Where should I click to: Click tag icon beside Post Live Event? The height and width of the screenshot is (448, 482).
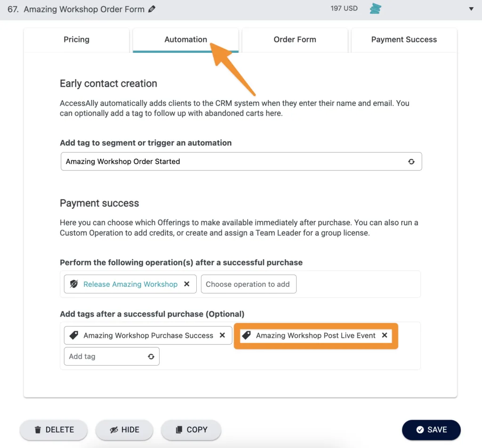pos(246,335)
